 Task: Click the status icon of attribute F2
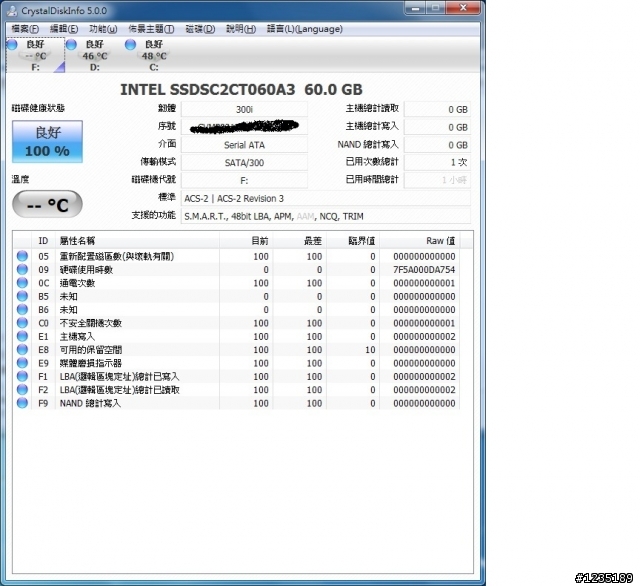click(x=22, y=389)
